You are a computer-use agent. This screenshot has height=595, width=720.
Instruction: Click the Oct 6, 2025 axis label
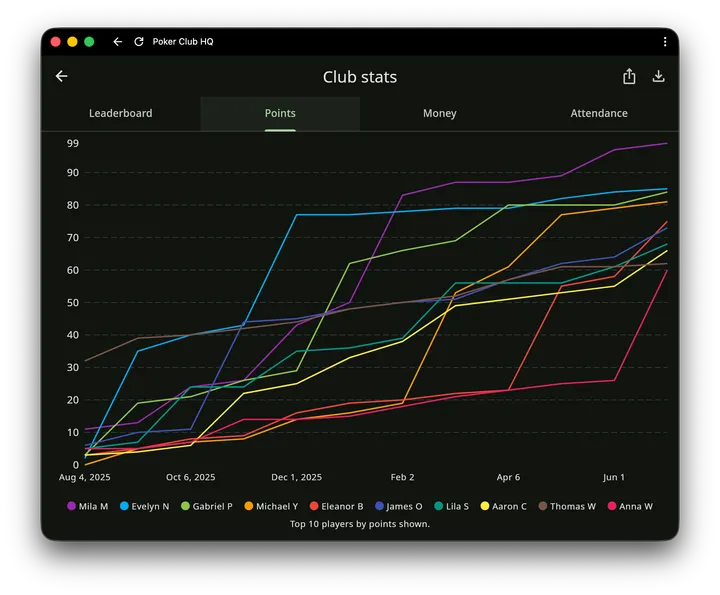pos(191,477)
